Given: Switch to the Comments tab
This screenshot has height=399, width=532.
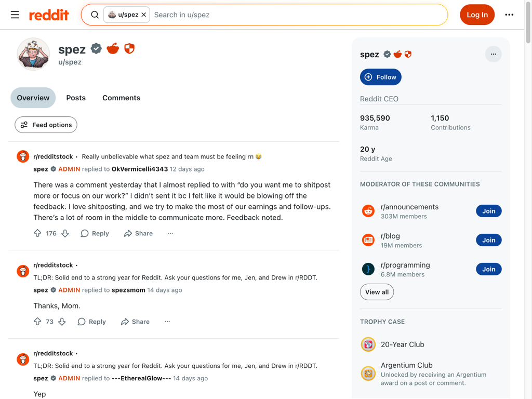Looking at the screenshot, I should 121,98.
